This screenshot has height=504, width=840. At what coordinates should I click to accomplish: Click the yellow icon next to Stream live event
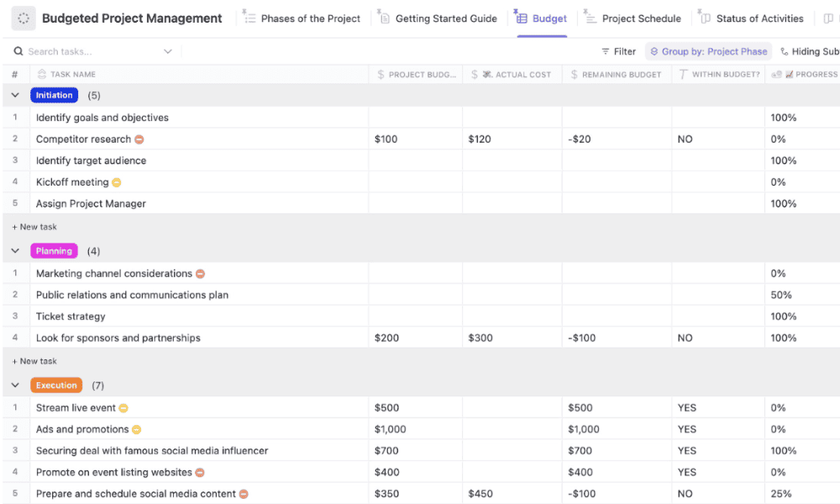pos(123,408)
